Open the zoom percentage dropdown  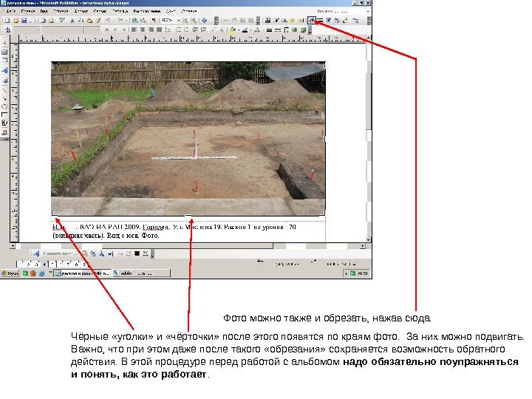pyautogui.click(x=179, y=21)
